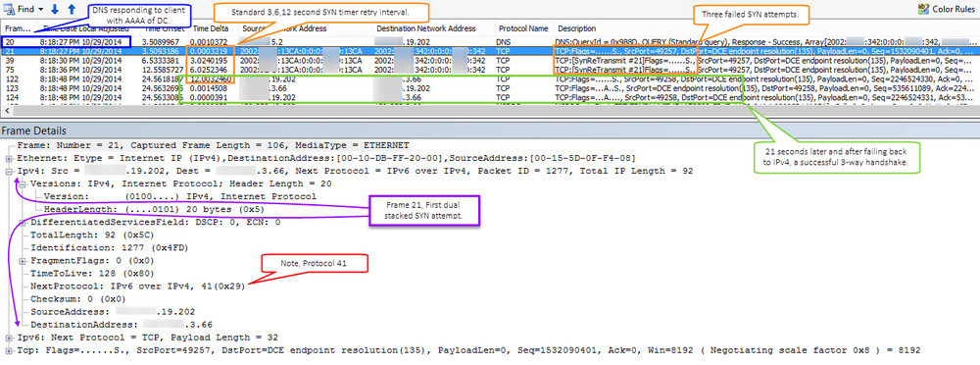Expand the FragmentFlags node
The width and height of the screenshot is (980, 365).
click(x=23, y=260)
